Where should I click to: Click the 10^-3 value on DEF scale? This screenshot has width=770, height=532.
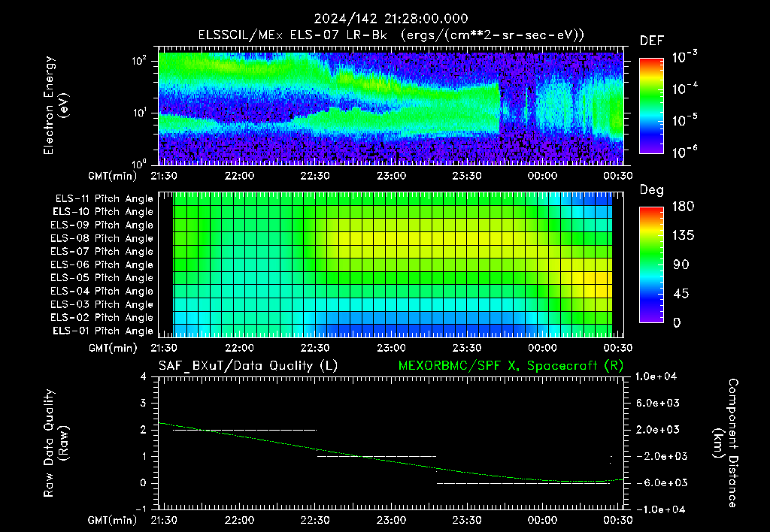684,57
